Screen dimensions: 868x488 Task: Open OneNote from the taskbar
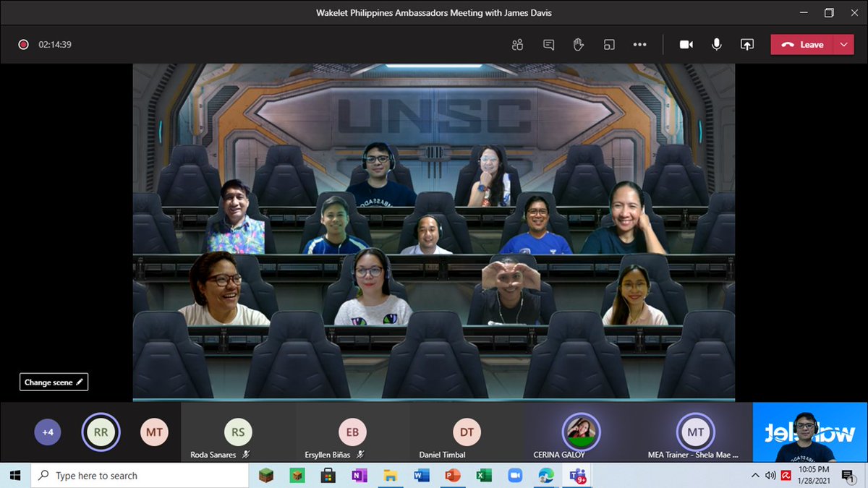[x=359, y=476]
